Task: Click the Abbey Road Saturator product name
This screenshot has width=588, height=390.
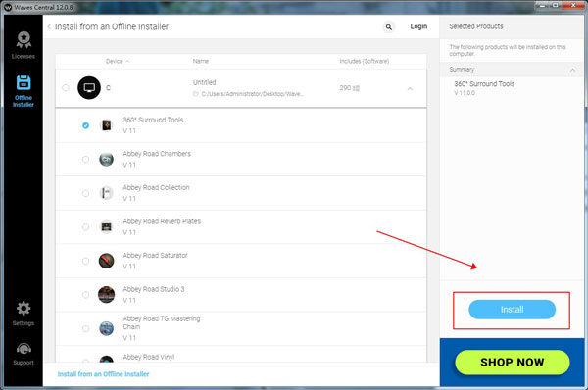Action: pos(155,256)
